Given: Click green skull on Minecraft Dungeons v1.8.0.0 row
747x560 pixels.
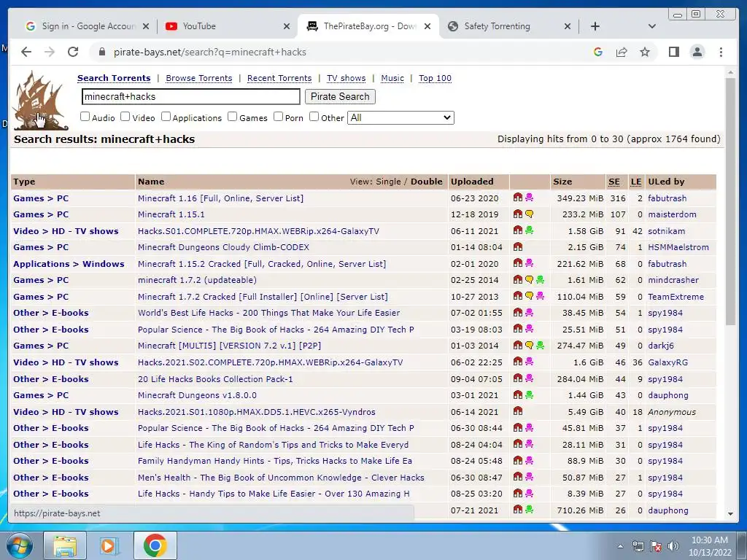Looking at the screenshot, I should pyautogui.click(x=530, y=394).
